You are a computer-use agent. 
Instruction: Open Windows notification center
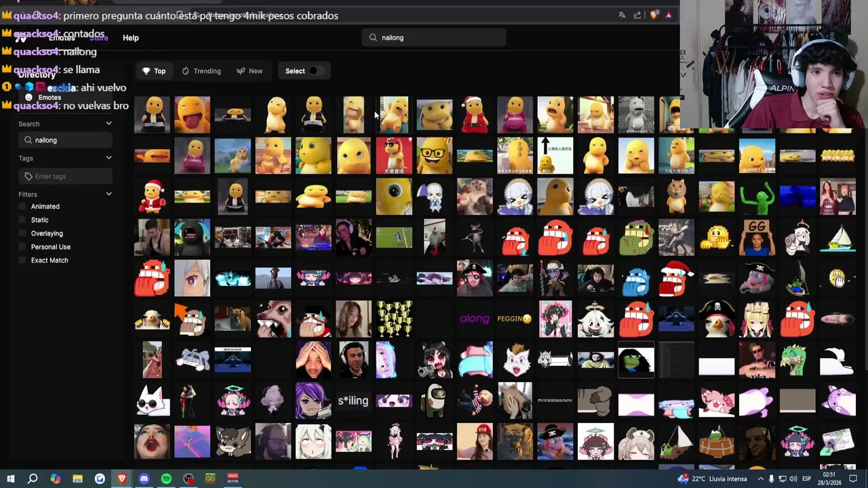tap(853, 479)
